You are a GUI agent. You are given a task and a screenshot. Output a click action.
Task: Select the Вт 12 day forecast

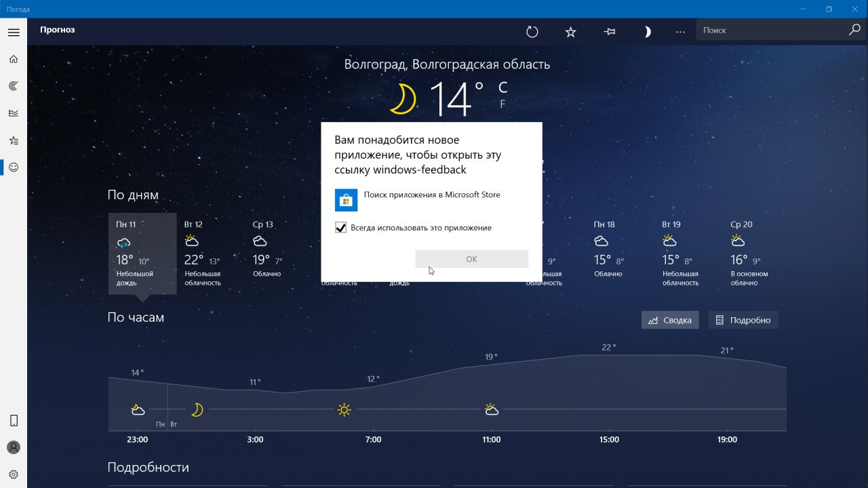click(x=211, y=254)
